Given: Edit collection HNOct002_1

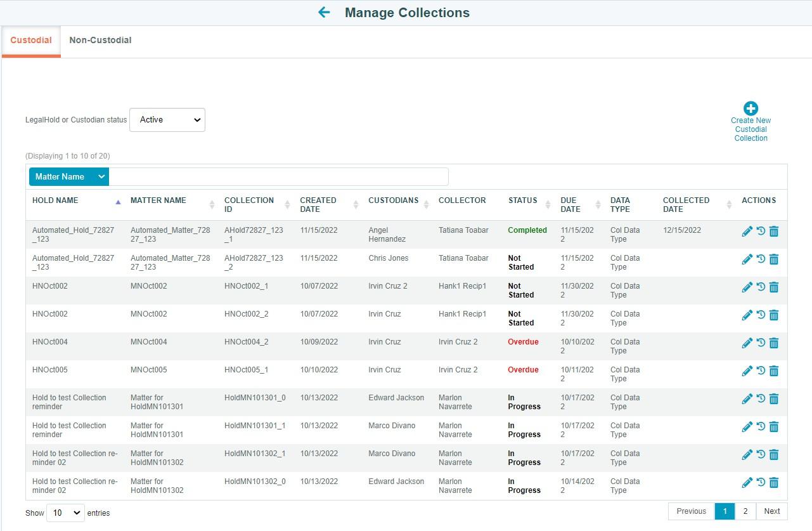Looking at the screenshot, I should (747, 287).
